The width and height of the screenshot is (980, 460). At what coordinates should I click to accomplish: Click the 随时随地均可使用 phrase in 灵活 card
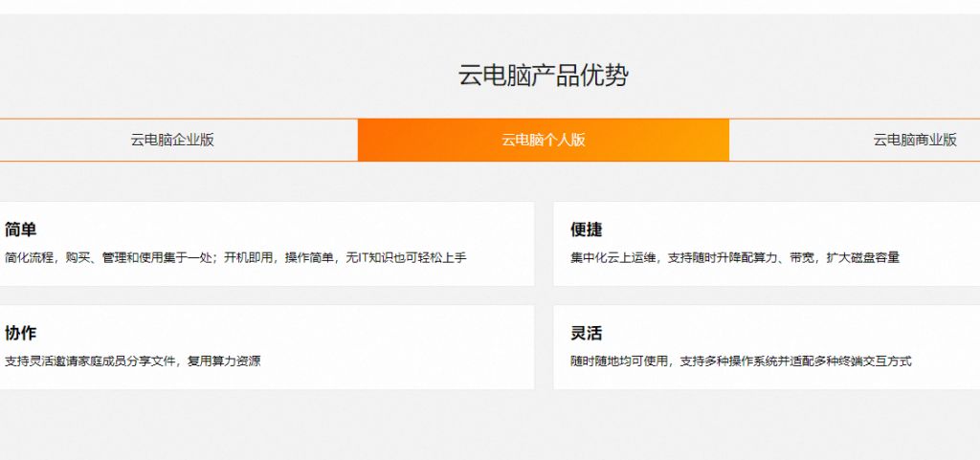pyautogui.click(x=618, y=361)
